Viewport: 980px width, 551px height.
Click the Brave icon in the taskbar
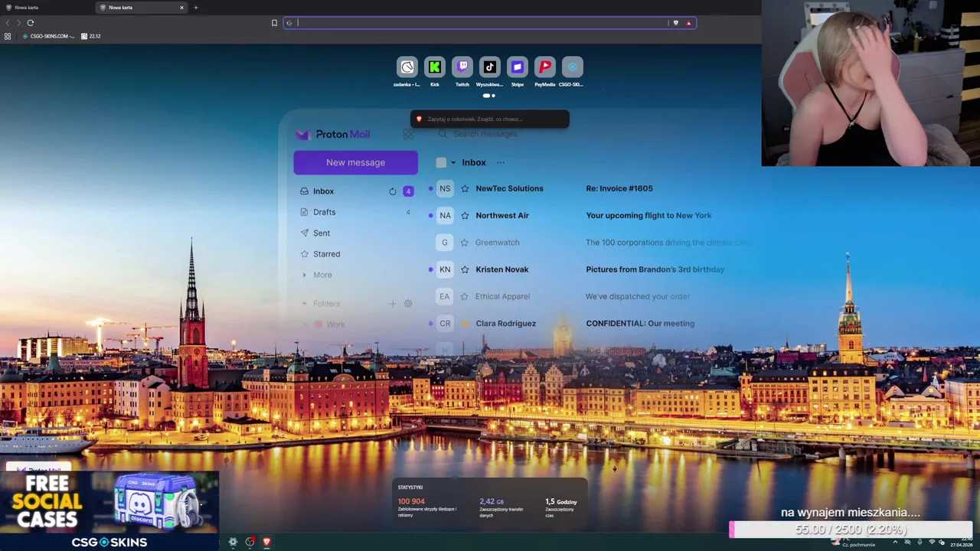click(266, 542)
